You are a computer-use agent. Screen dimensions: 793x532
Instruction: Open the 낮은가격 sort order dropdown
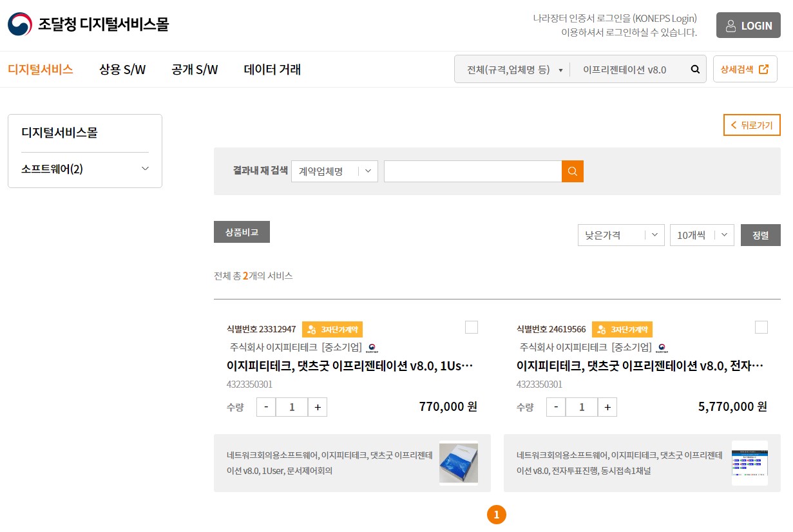click(x=621, y=235)
